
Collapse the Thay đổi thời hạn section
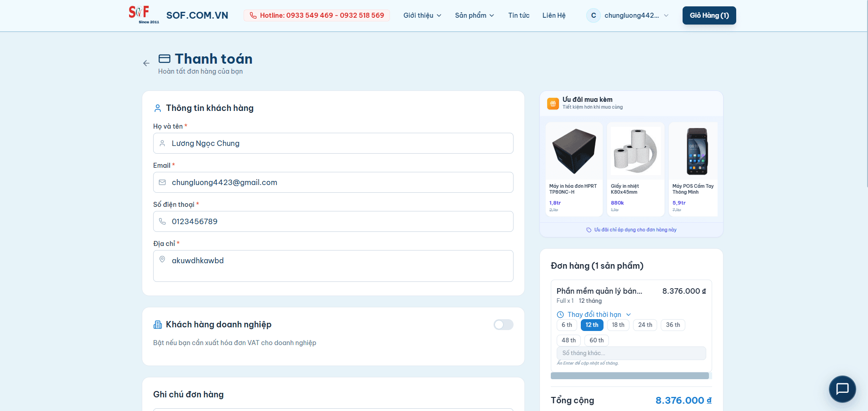click(x=629, y=314)
